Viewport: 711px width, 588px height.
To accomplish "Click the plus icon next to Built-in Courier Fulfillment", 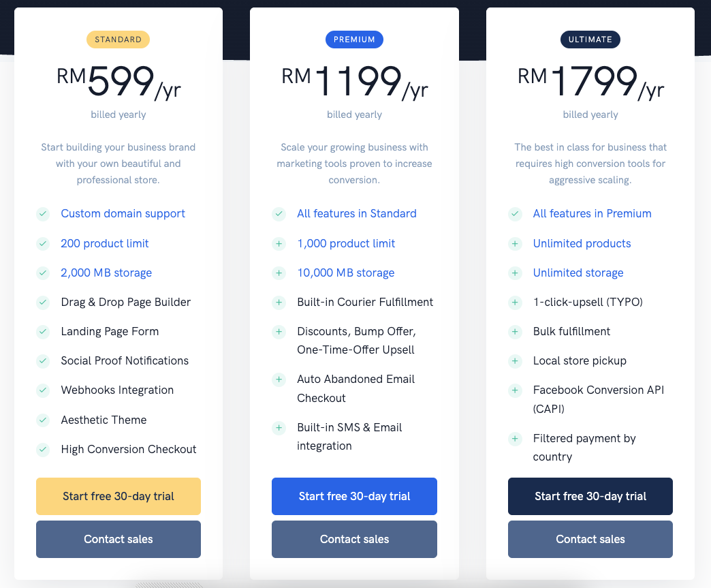I will click(x=279, y=302).
